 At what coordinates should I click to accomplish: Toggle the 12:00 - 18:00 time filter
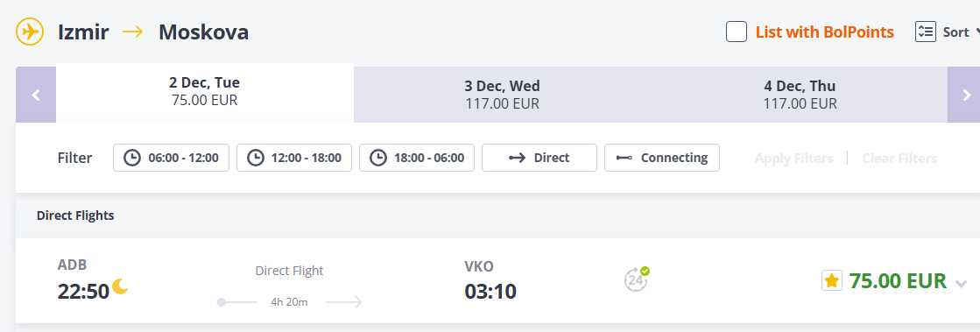(x=294, y=158)
